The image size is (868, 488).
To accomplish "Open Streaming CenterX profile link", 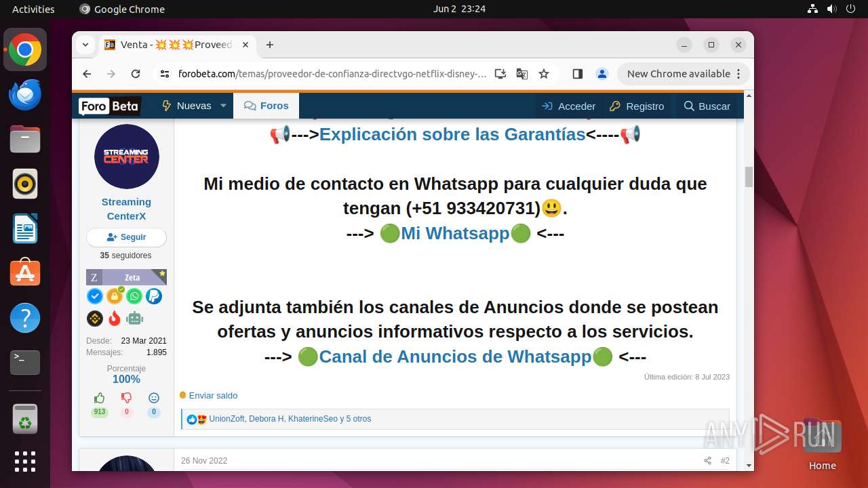I will (x=126, y=209).
